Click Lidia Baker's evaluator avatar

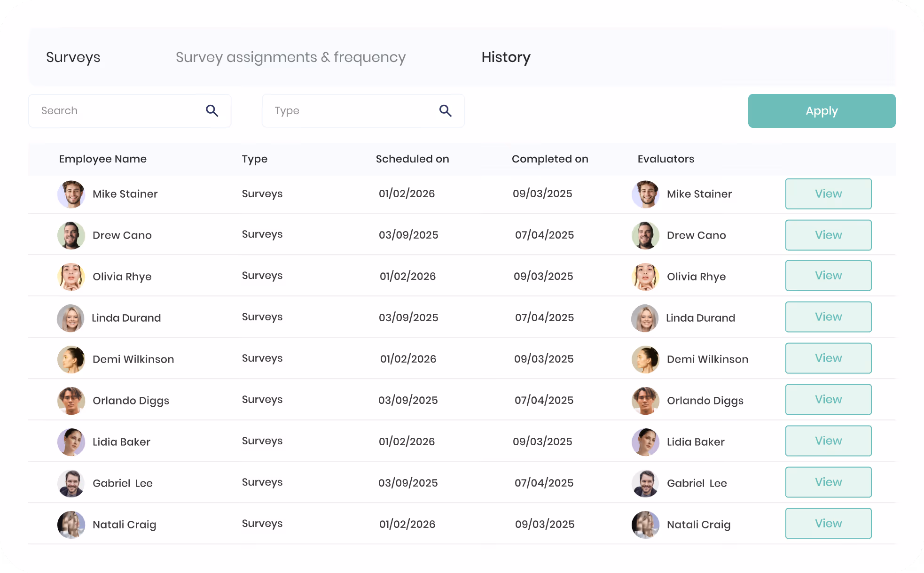(645, 442)
